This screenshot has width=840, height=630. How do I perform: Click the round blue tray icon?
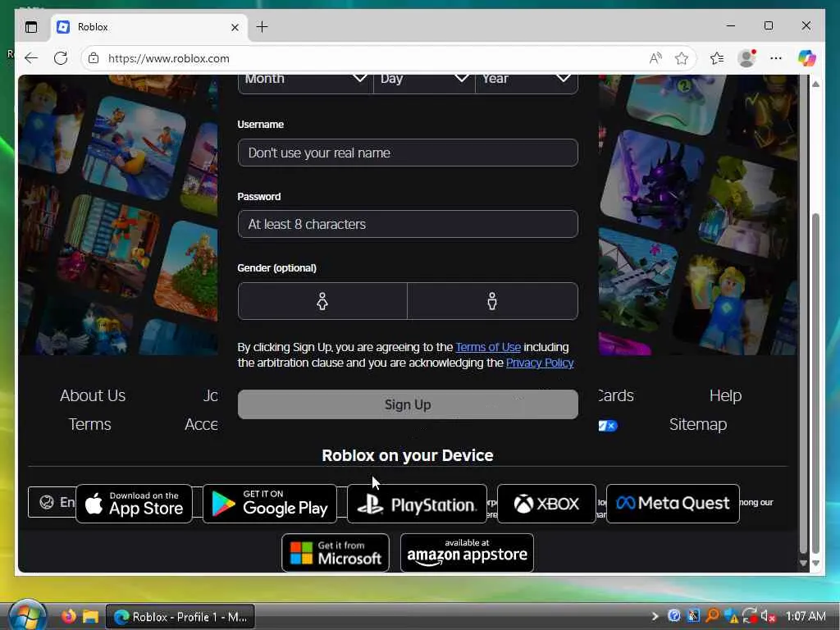tap(674, 615)
